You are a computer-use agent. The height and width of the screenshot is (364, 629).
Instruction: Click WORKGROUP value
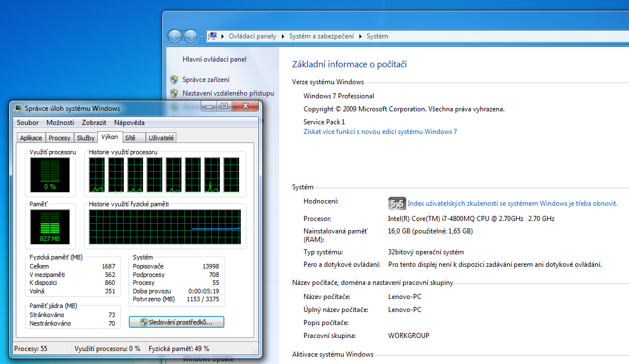[x=409, y=336]
